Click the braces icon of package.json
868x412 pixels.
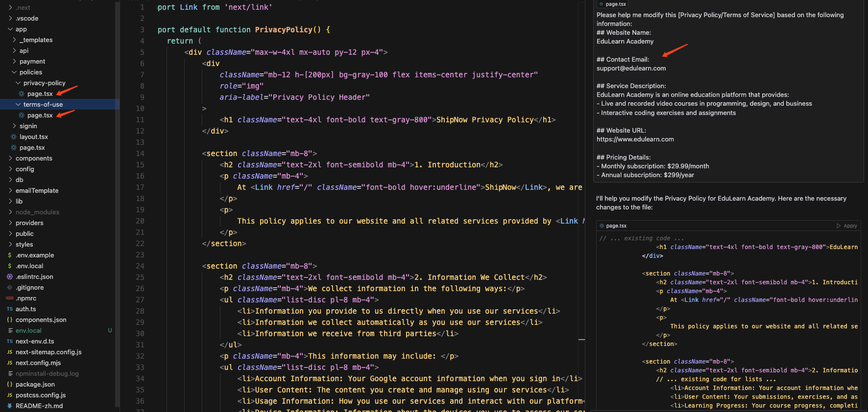point(10,384)
